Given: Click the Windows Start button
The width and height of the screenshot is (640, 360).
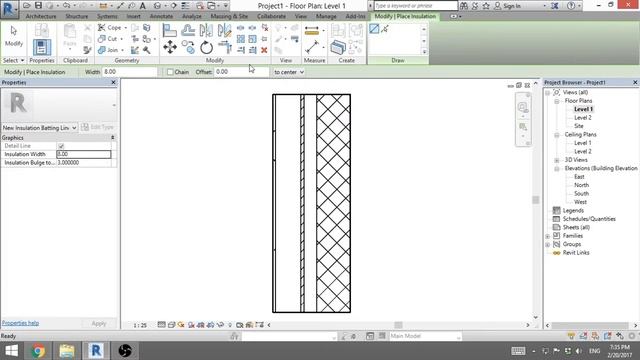Looking at the screenshot, I should [x=11, y=351].
